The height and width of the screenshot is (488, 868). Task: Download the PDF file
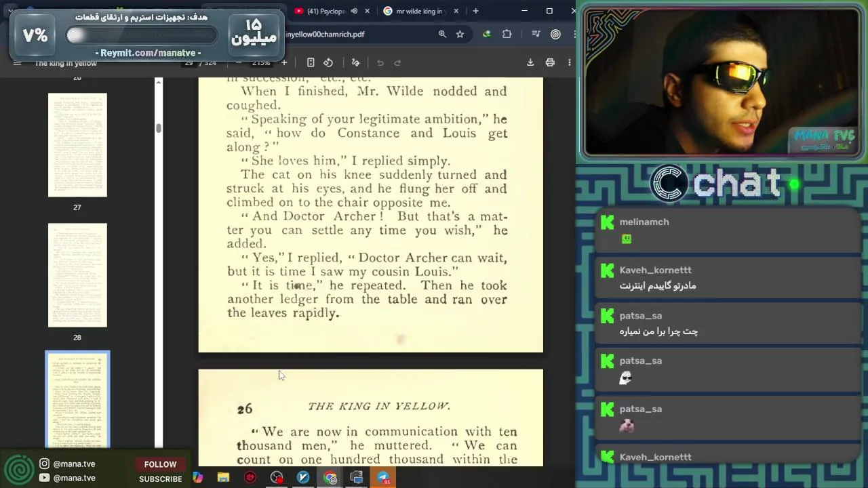point(530,62)
